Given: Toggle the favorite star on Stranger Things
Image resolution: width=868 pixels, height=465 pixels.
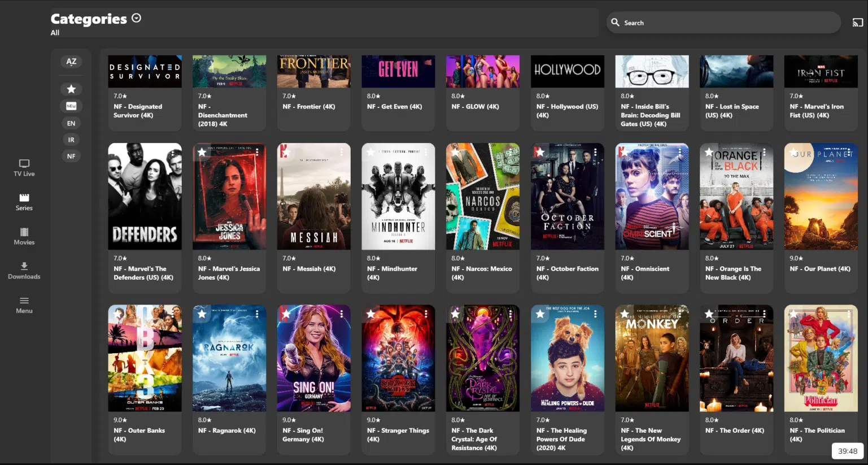Looking at the screenshot, I should point(370,313).
